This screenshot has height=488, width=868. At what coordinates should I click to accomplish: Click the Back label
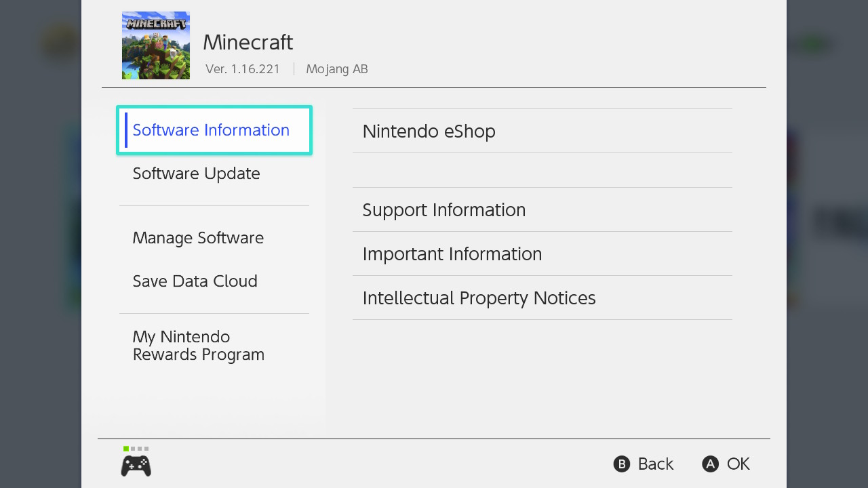pyautogui.click(x=655, y=464)
